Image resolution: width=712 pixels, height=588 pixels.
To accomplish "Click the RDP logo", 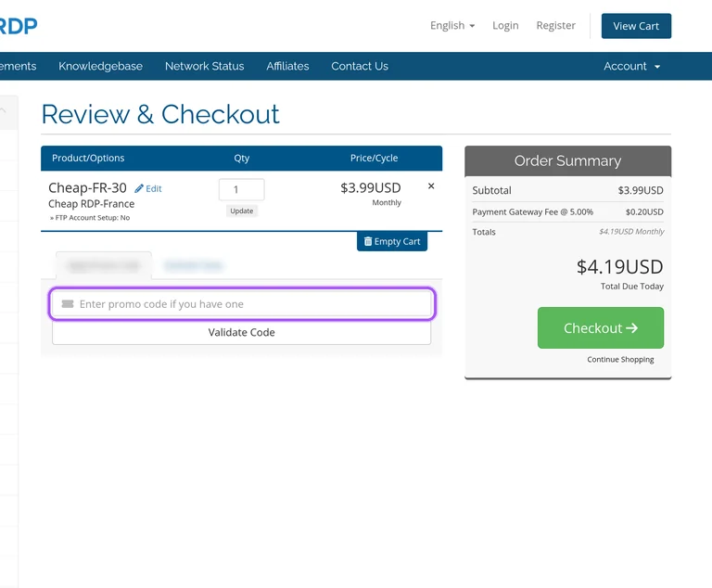I will click(x=19, y=26).
